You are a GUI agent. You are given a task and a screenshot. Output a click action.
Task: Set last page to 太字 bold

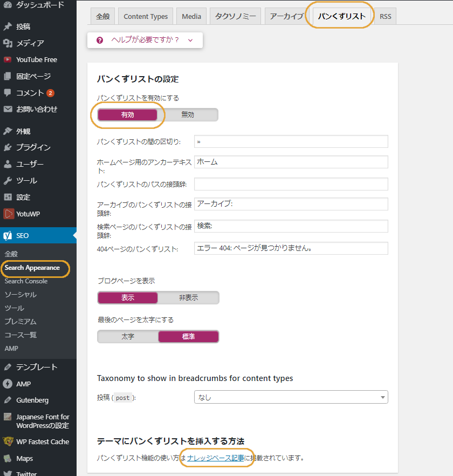[x=128, y=337]
